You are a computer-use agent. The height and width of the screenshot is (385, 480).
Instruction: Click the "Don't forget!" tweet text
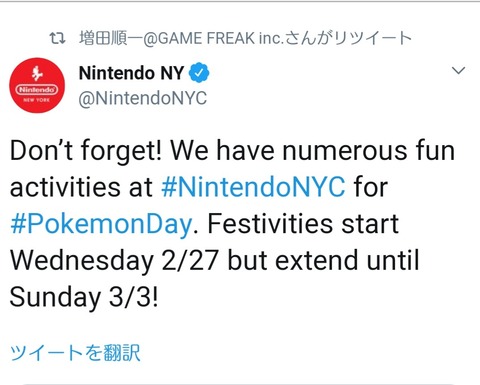86,151
